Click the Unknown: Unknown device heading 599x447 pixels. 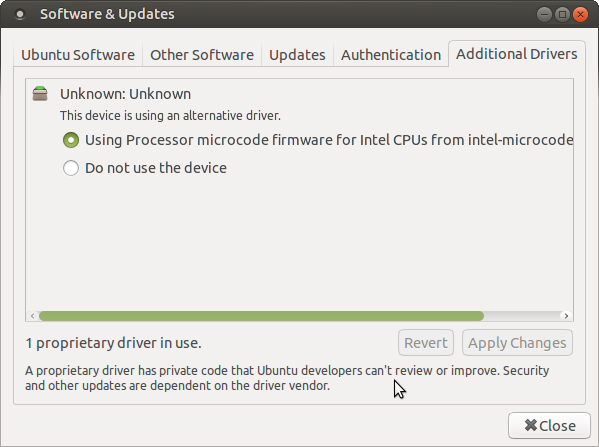(x=125, y=94)
